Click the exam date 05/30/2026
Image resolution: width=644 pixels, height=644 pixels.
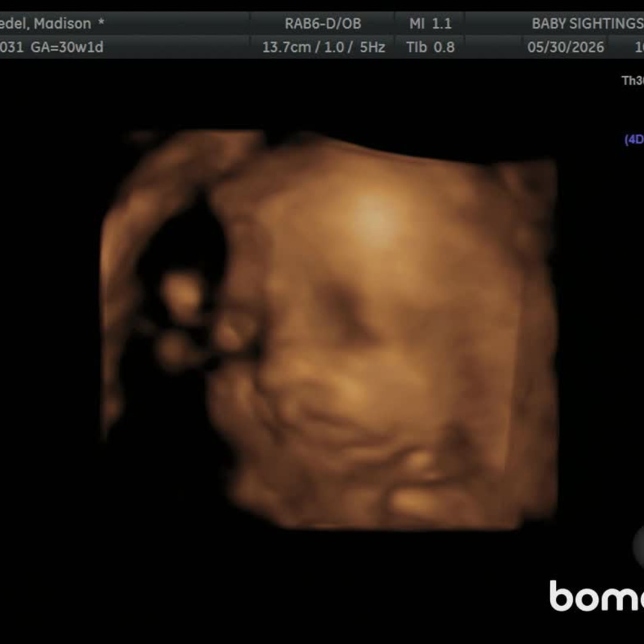click(565, 47)
